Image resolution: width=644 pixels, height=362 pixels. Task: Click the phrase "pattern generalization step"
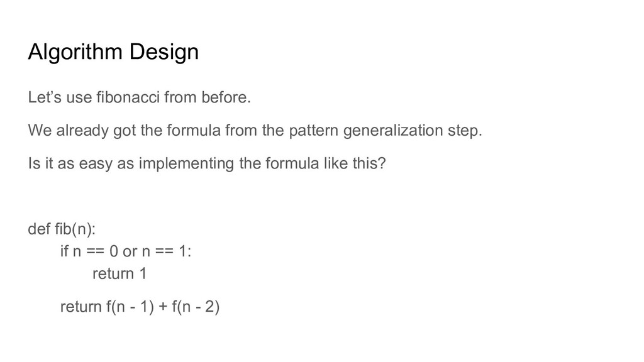pyautogui.click(x=386, y=131)
